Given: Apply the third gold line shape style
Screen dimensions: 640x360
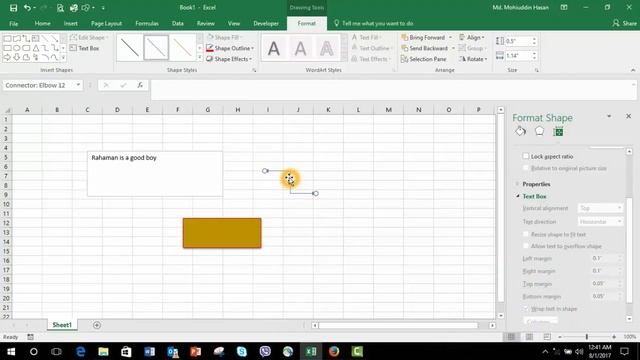Looking at the screenshot, I should coord(182,48).
